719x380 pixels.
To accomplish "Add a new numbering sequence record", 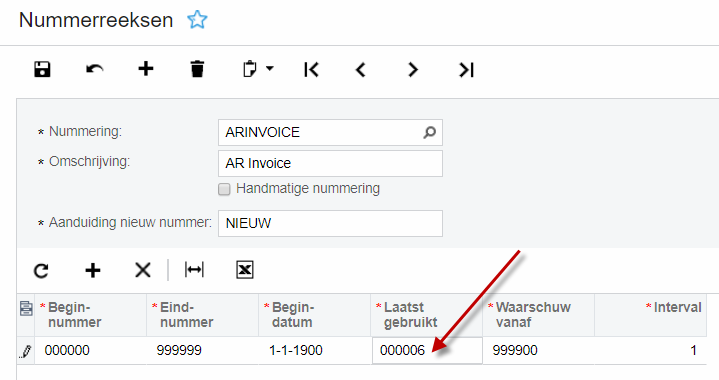I will click(146, 69).
